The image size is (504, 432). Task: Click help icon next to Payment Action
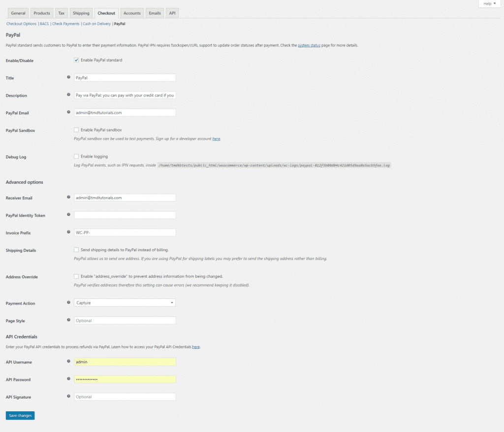pyautogui.click(x=68, y=302)
